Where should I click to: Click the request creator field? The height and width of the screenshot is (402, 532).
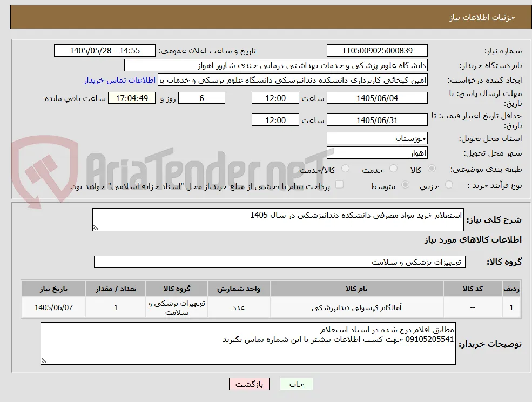tap(293, 80)
